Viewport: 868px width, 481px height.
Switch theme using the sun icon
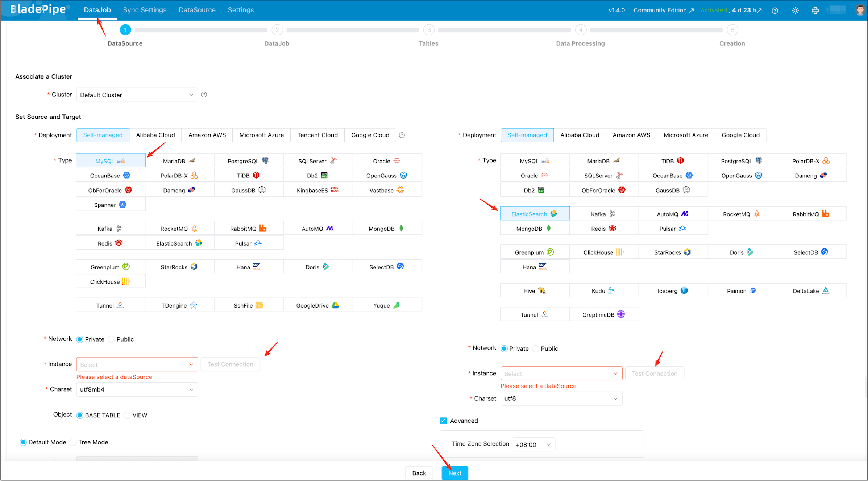pyautogui.click(x=795, y=10)
